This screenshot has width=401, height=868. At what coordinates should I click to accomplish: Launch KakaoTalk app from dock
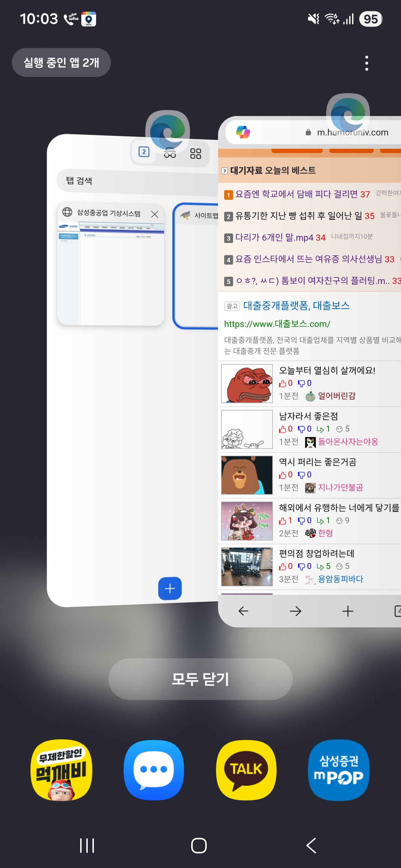pyautogui.click(x=246, y=770)
